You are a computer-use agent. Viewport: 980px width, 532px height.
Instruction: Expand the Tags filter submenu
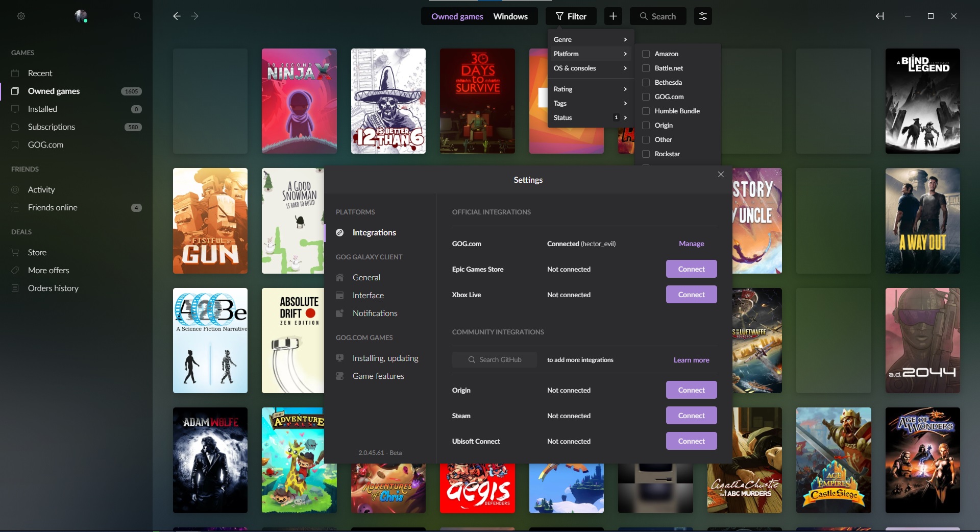click(591, 103)
